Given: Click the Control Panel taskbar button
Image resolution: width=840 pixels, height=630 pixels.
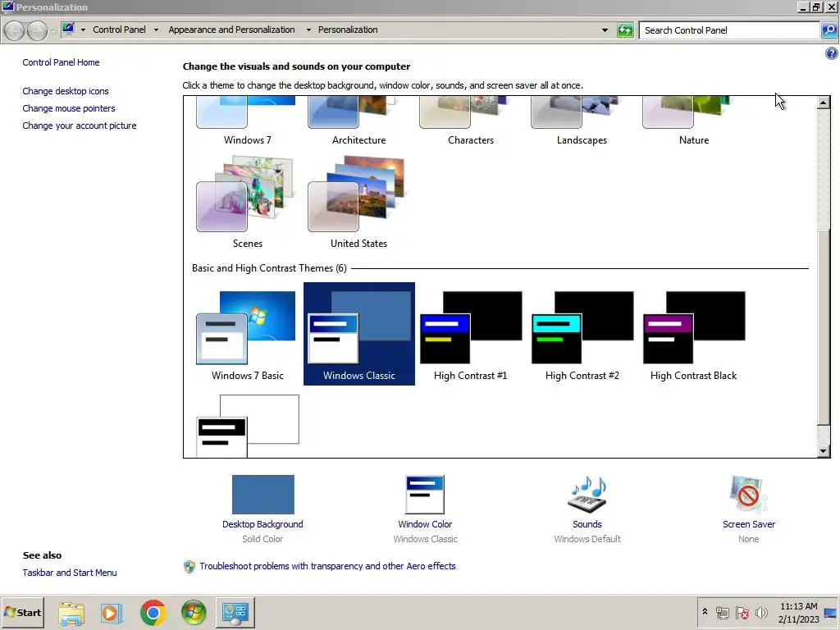Looking at the screenshot, I should [x=235, y=613].
